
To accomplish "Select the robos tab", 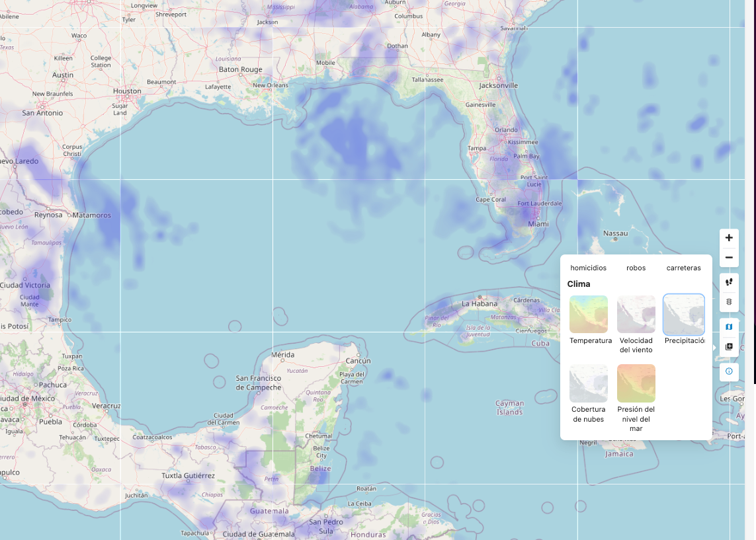I will pos(636,268).
